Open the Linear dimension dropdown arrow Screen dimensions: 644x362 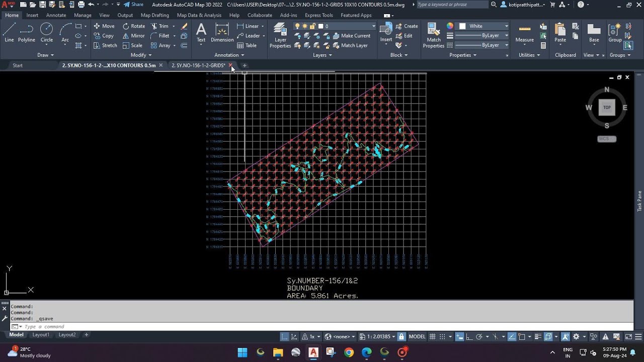point(262,26)
